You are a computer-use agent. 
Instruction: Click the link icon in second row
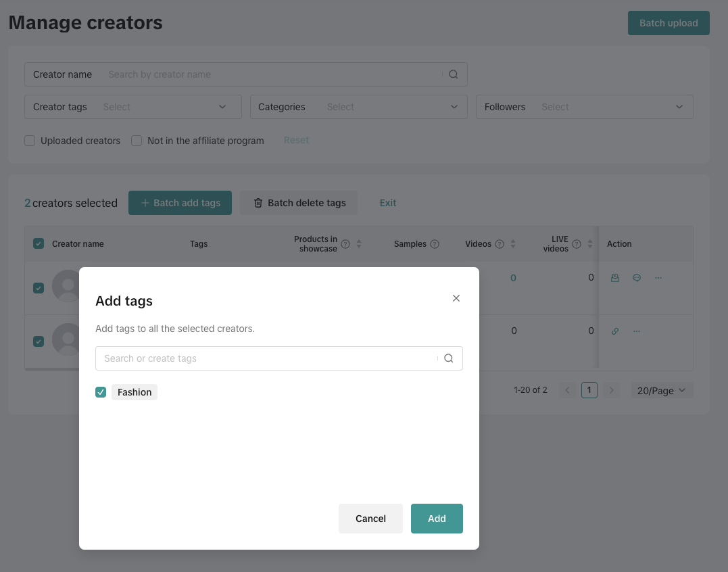[615, 331]
